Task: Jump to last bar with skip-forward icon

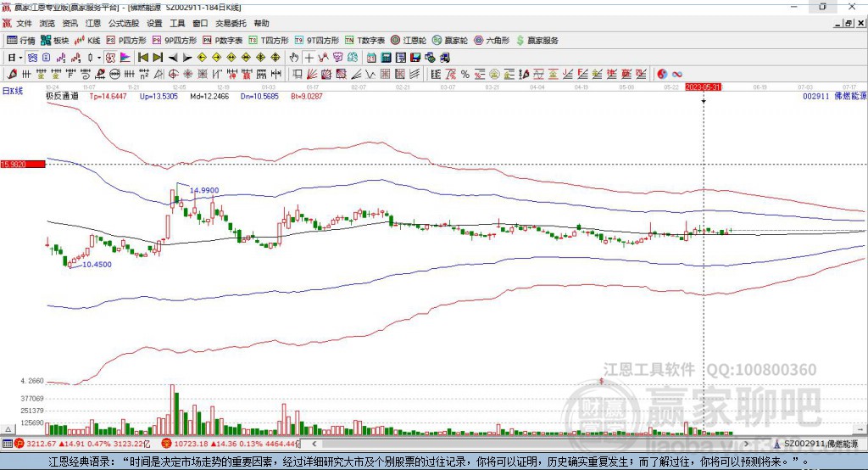Action: [x=158, y=58]
